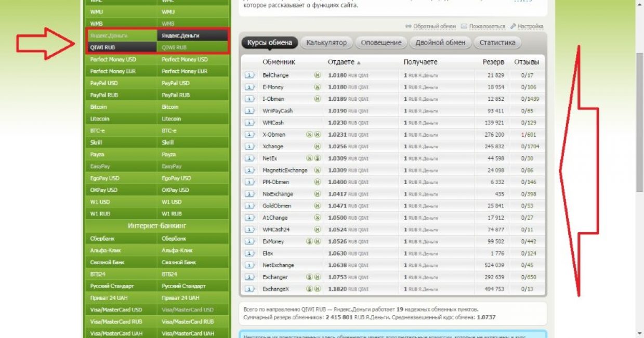Open info icon for Elex row
Viewport: 644px width, 338px height.
(x=249, y=253)
